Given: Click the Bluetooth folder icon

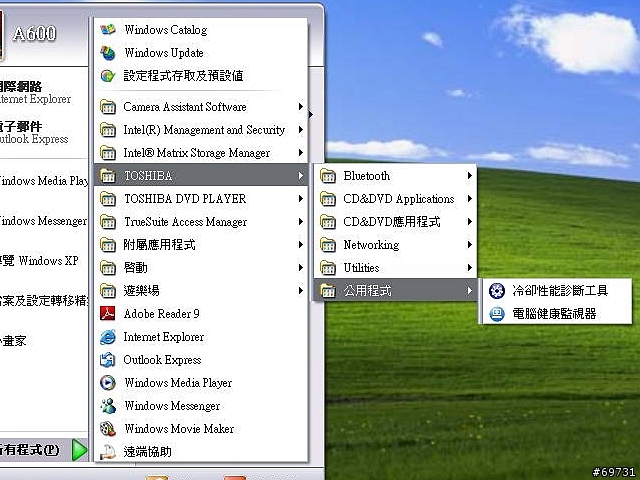Looking at the screenshot, I should pyautogui.click(x=328, y=176).
